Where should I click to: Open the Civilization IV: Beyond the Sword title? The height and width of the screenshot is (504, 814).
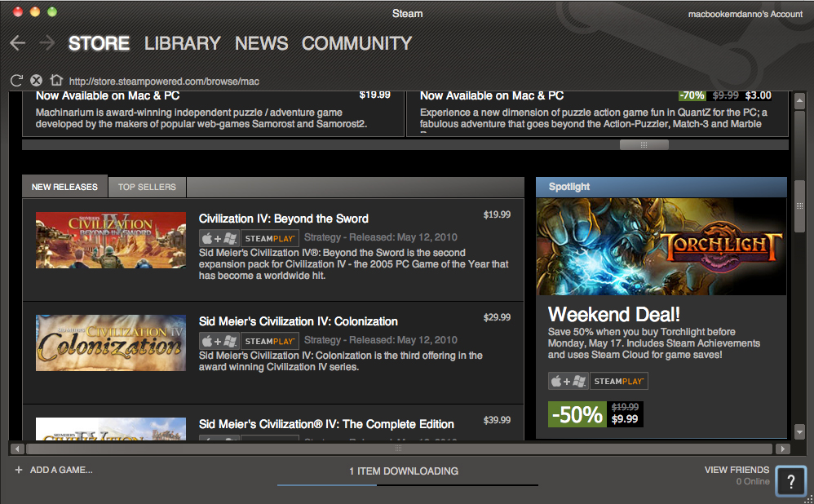pos(284,219)
